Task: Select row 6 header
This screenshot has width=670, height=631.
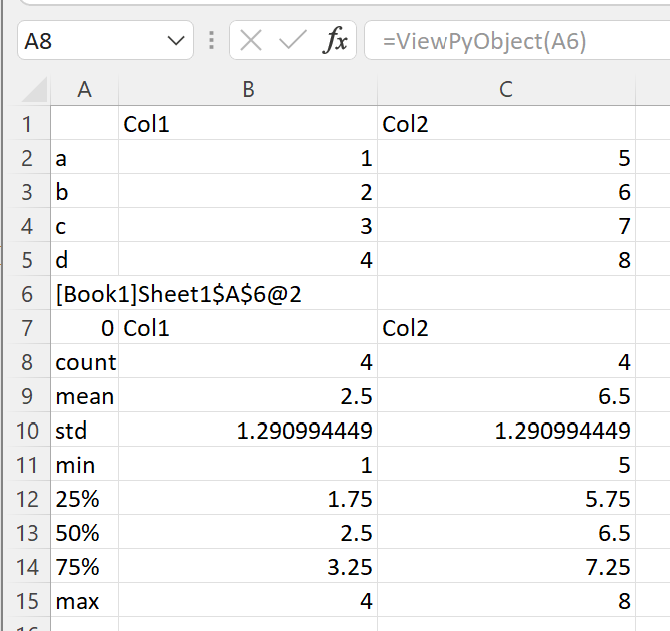Action: (x=26, y=294)
